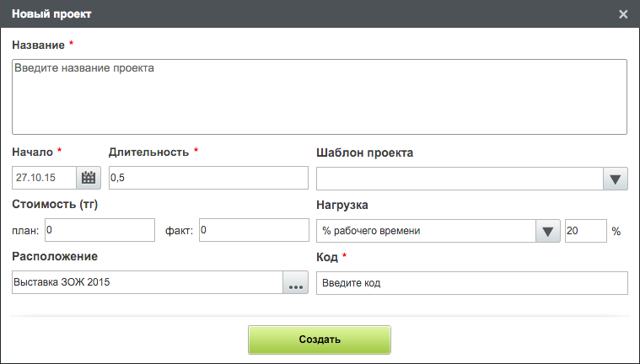Open the Нагрузка dropdown arrow
Viewport: 640px width, 364px height.
[548, 231]
